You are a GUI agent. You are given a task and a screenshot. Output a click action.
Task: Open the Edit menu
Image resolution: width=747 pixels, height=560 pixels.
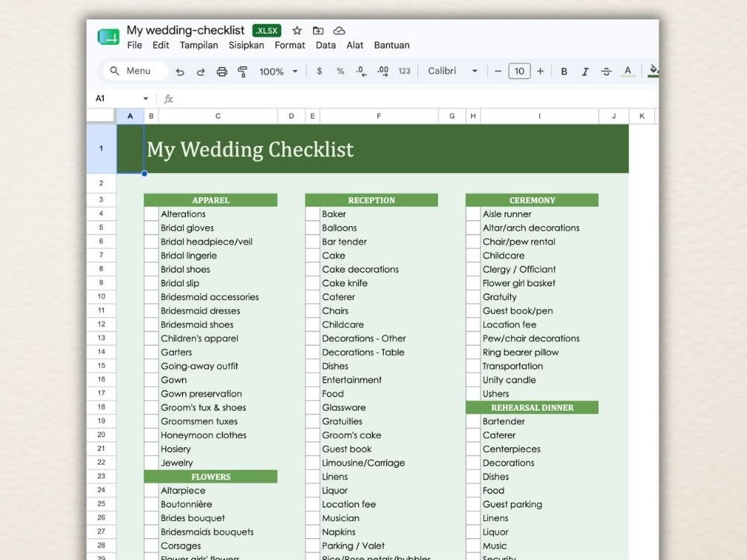161,46
